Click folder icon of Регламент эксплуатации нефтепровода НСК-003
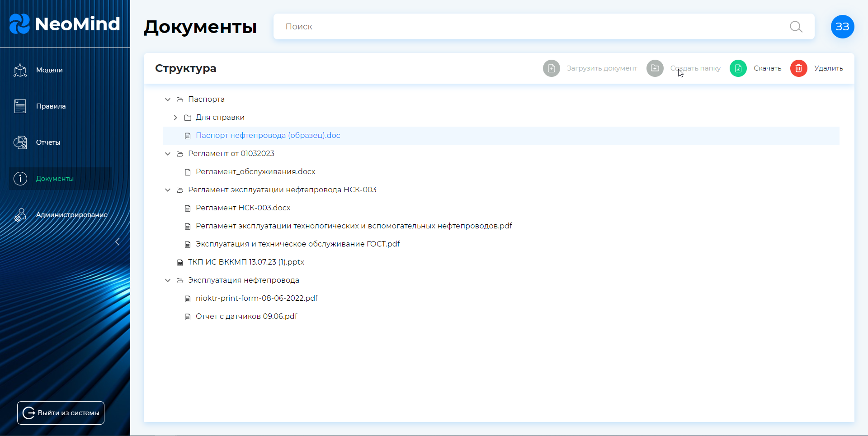868x436 pixels. tap(180, 190)
